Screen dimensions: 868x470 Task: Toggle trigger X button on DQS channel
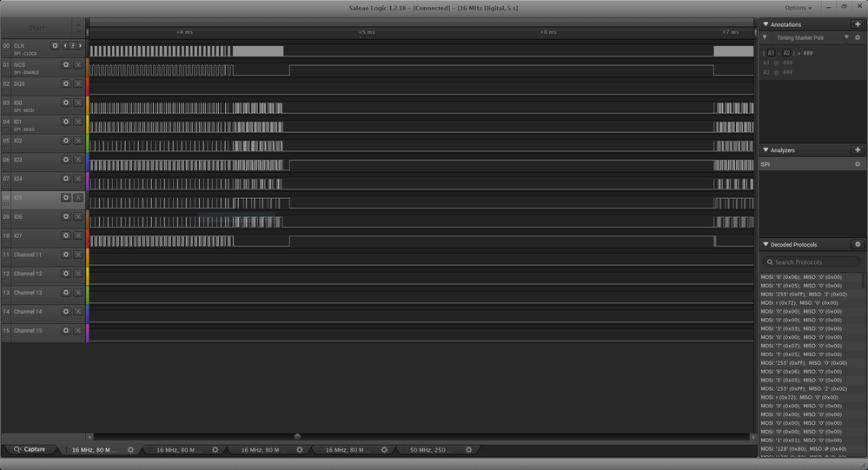(78, 83)
